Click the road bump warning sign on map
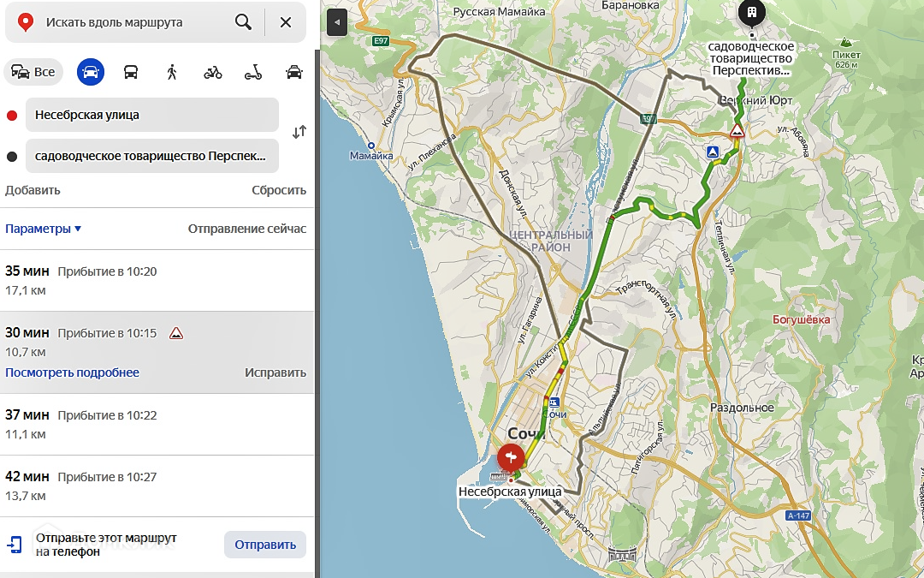The width and height of the screenshot is (924, 578). [737, 131]
